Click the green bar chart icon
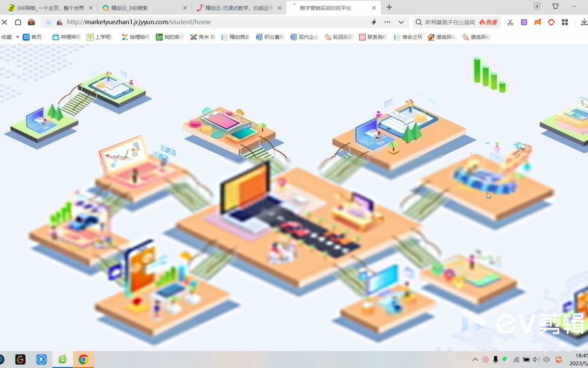Screen dimensions: 588x368 489,75
